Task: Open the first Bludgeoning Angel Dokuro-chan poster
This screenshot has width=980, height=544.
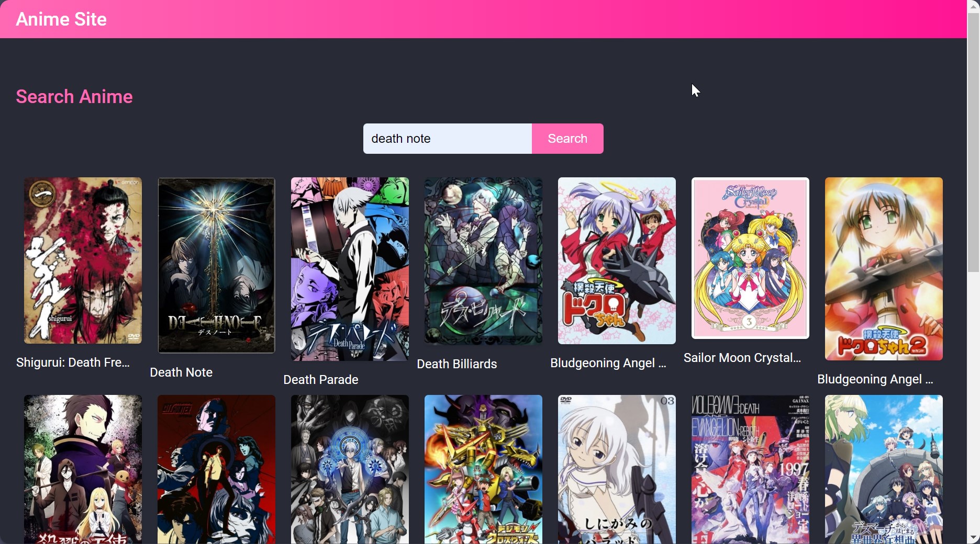Action: pos(617,260)
